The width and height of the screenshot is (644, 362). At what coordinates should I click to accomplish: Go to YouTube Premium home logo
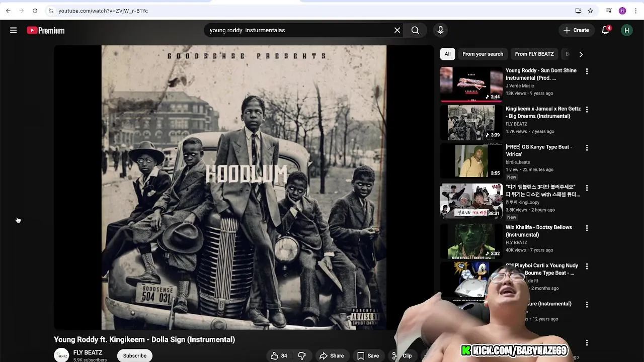[46, 30]
